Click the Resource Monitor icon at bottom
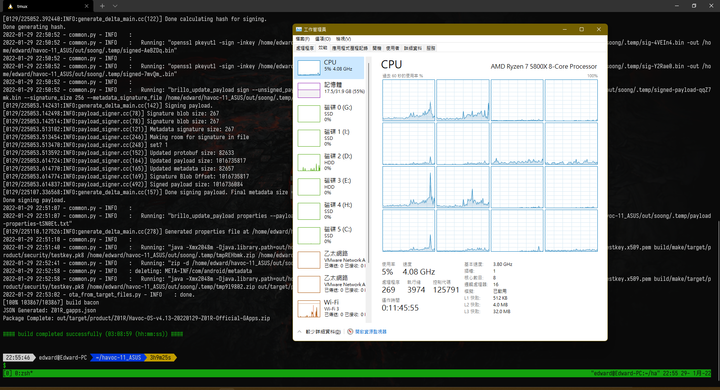720x390 pixels. tap(350, 332)
